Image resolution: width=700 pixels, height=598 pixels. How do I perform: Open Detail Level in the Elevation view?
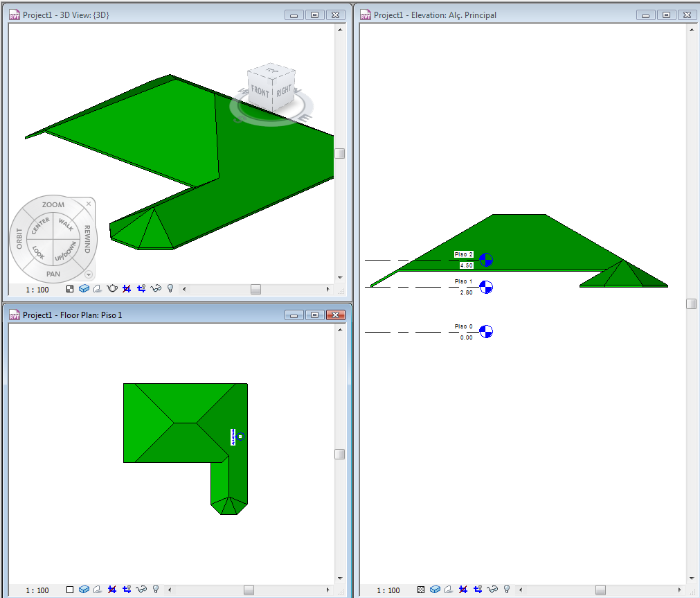[421, 590]
